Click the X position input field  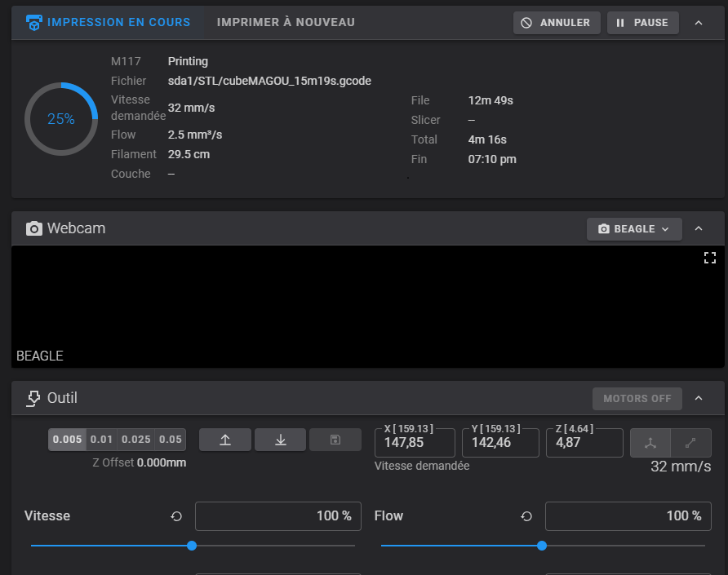point(415,443)
